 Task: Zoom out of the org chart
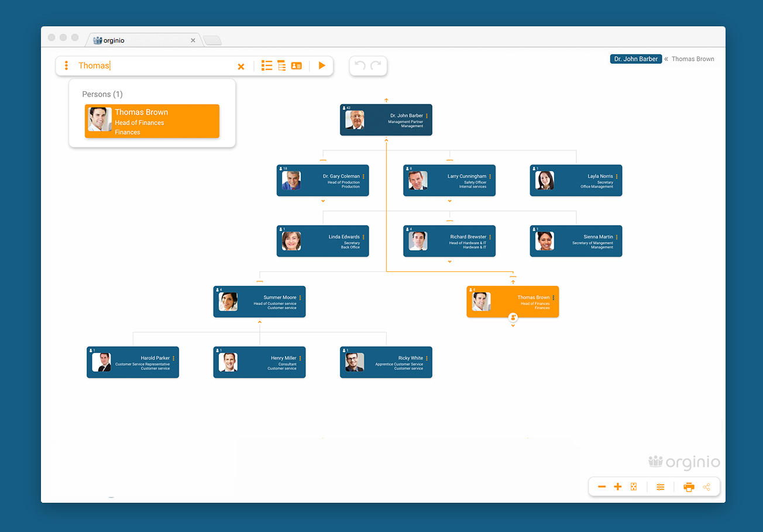(x=602, y=486)
